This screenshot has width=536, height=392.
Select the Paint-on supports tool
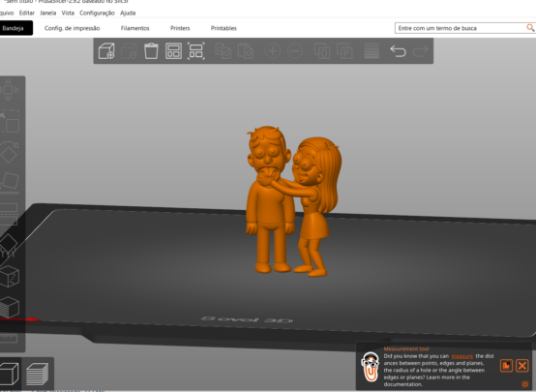pyautogui.click(x=8, y=245)
